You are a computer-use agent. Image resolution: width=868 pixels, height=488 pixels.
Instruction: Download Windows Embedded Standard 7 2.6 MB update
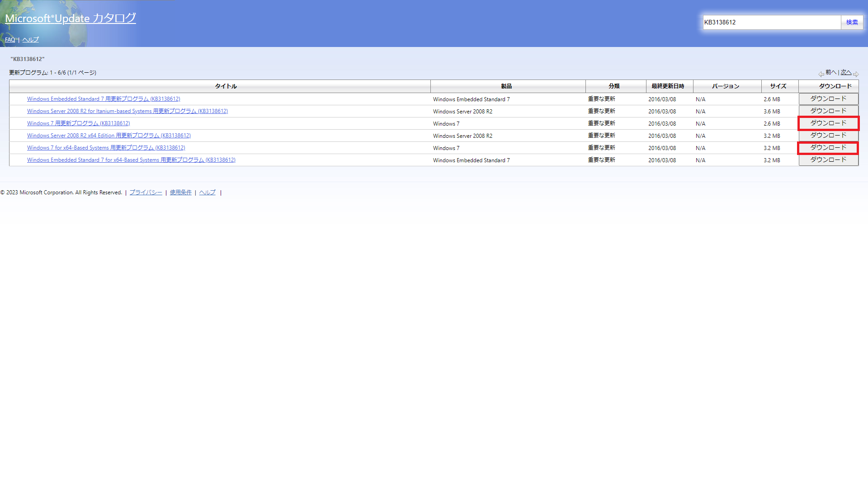pos(828,99)
